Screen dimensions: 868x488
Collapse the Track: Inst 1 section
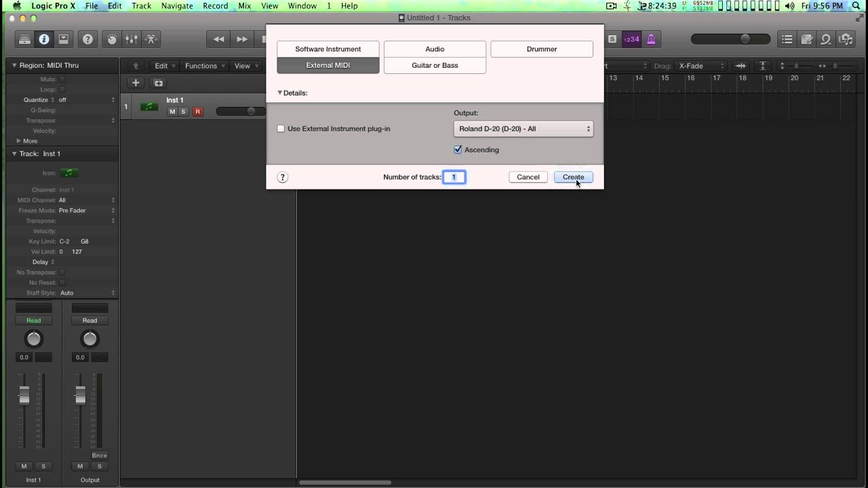[x=14, y=154]
